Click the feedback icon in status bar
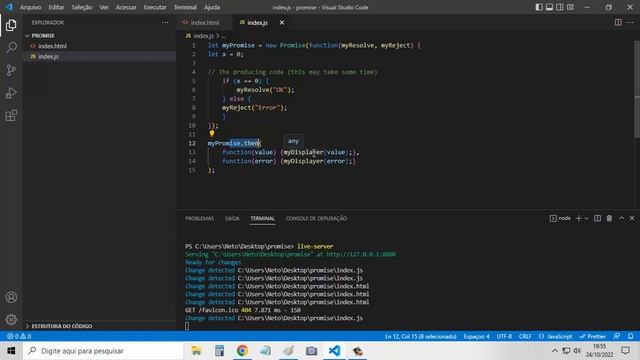The image size is (640, 360). [x=617, y=336]
